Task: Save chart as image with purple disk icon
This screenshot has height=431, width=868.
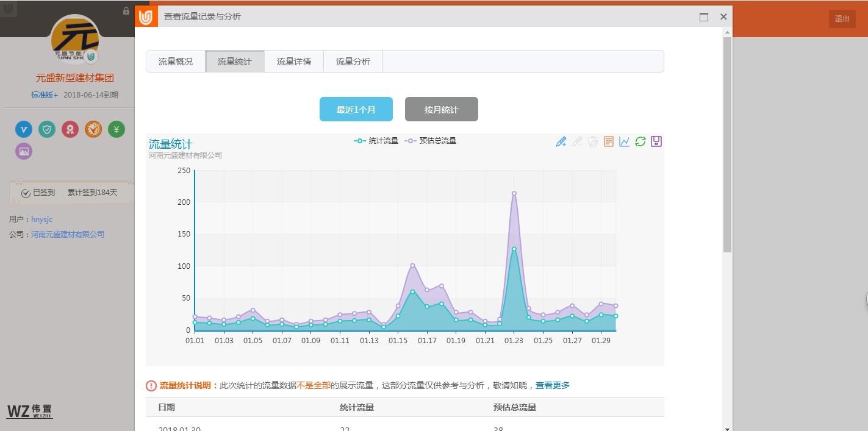Action: pos(656,141)
